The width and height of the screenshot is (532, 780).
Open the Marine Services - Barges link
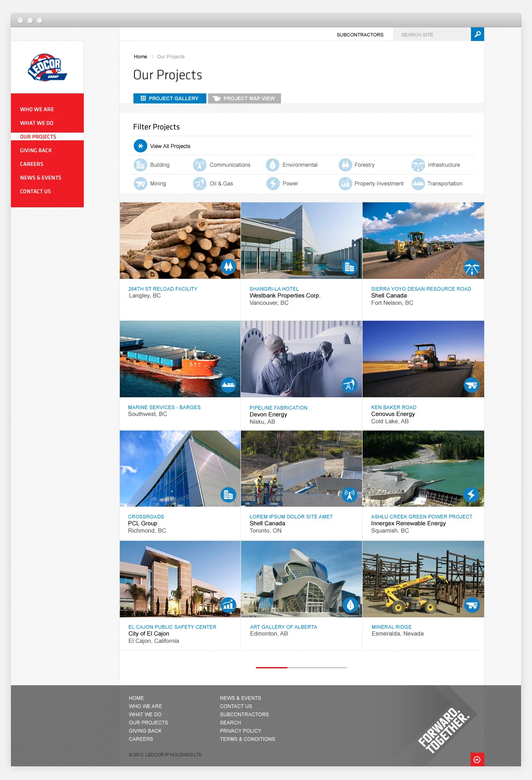(164, 407)
